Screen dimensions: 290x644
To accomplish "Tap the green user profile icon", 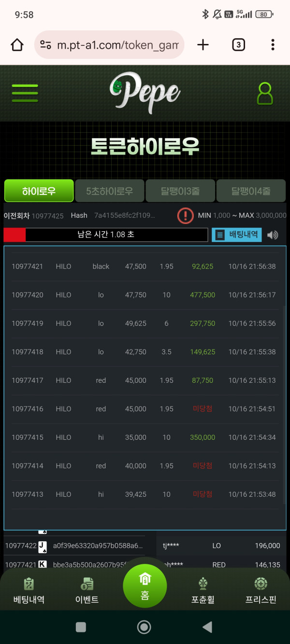I will (264, 94).
